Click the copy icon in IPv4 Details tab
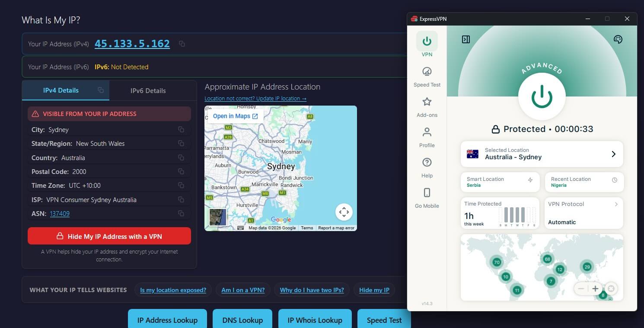This screenshot has height=328, width=644. [101, 90]
